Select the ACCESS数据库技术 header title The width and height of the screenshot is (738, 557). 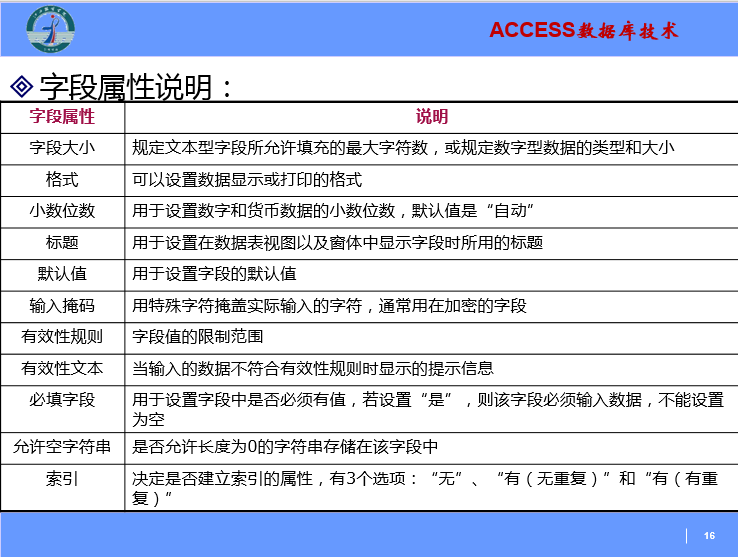pyautogui.click(x=584, y=31)
